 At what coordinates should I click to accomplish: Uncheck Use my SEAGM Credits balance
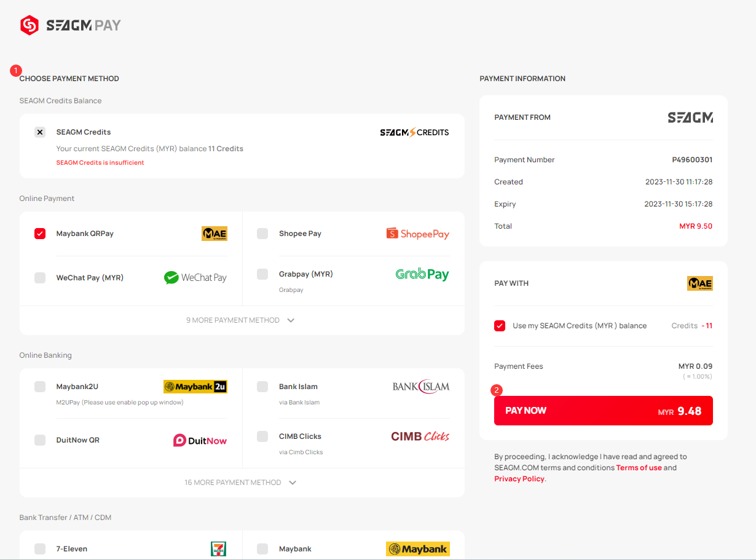coord(500,326)
